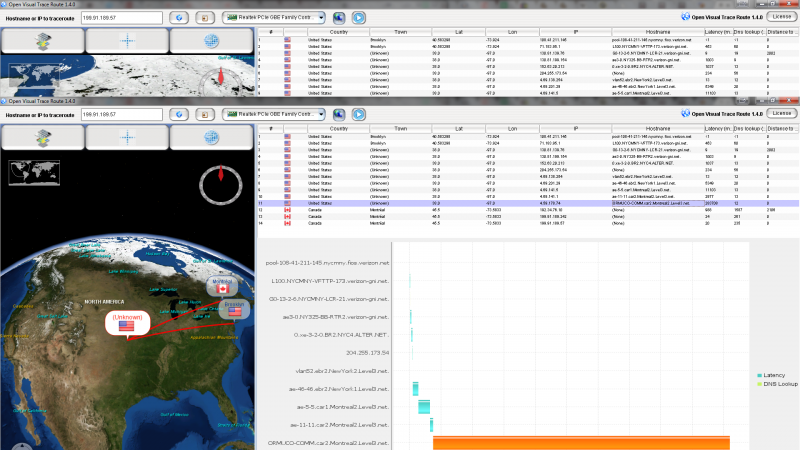Click NORTH AMERICA label on the front map

pyautogui.click(x=104, y=302)
